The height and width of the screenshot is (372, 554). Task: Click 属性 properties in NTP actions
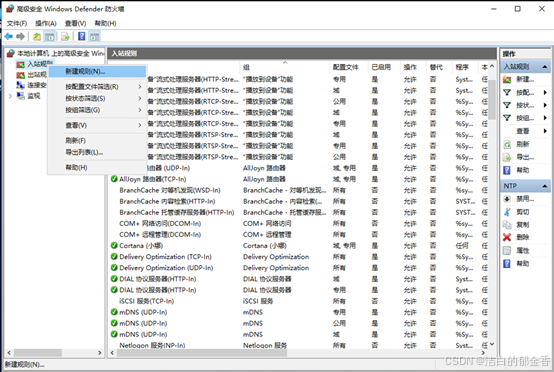525,250
